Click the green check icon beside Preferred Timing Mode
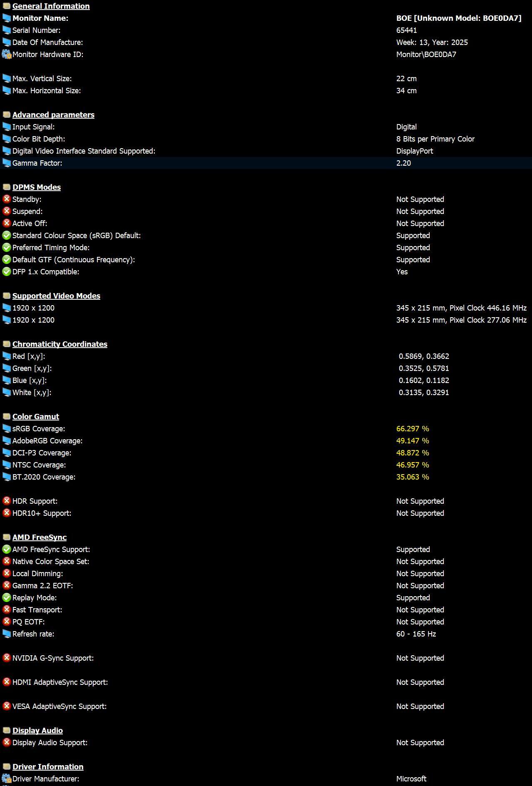The image size is (532, 786). point(7,247)
